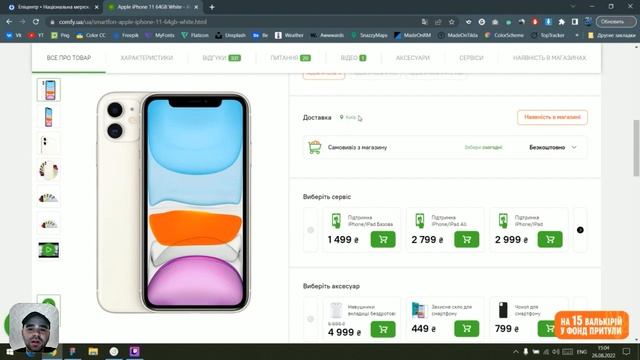Select the circular color fan thumbnail
The width and height of the screenshot is (640, 360).
tap(49, 170)
